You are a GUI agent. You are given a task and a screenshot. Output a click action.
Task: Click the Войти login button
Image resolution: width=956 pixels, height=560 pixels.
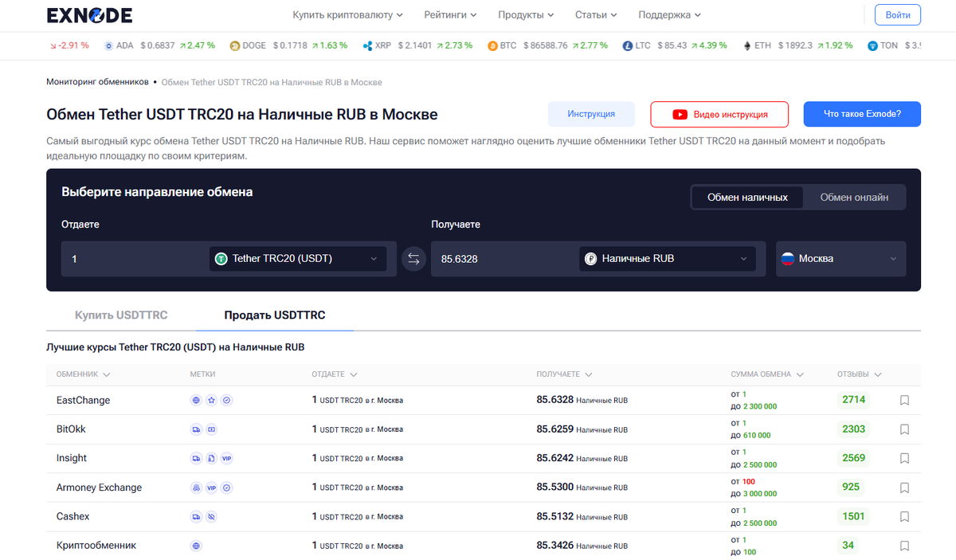[x=897, y=14]
